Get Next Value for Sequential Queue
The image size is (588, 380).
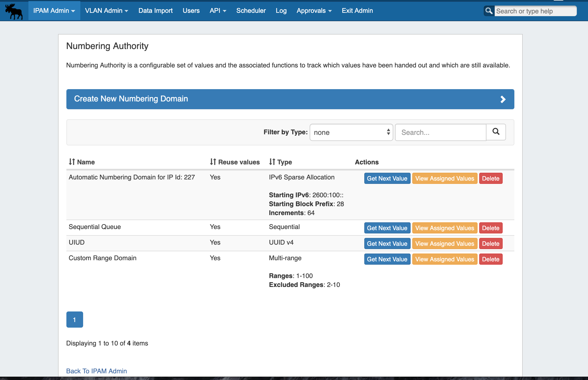(x=387, y=228)
